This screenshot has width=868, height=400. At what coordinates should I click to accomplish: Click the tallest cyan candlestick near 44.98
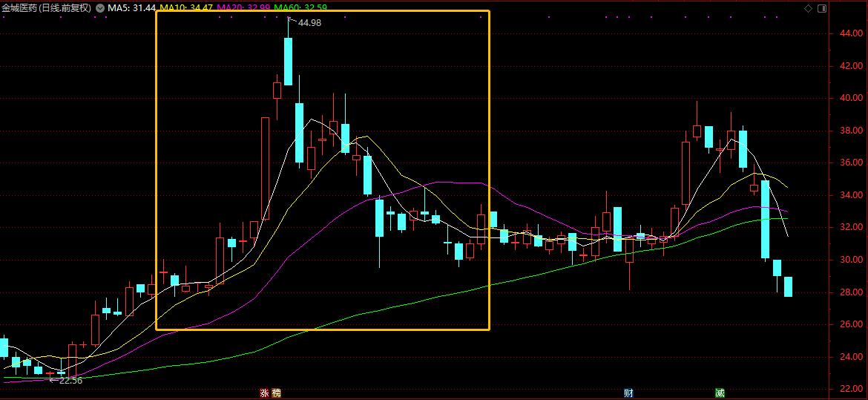[x=288, y=61]
